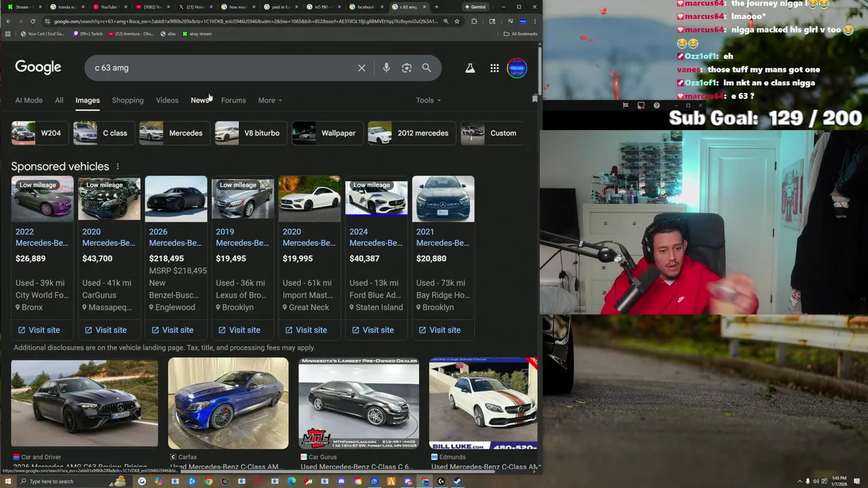
Task: Visit site for the Bay Ridge listing
Action: [439, 330]
